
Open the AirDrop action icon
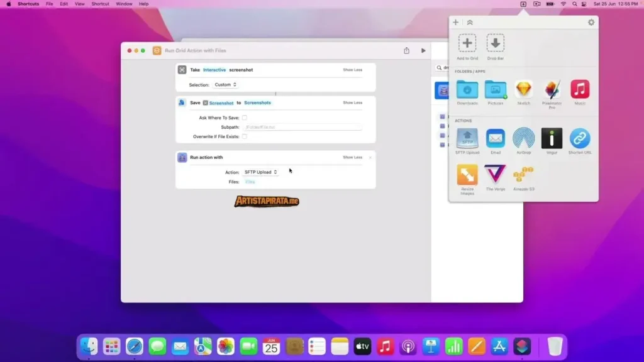click(523, 140)
